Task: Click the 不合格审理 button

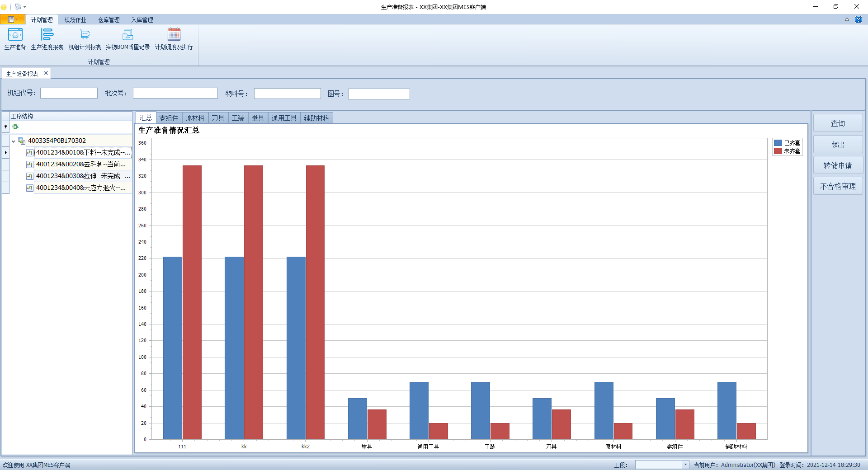Action: pyautogui.click(x=838, y=186)
